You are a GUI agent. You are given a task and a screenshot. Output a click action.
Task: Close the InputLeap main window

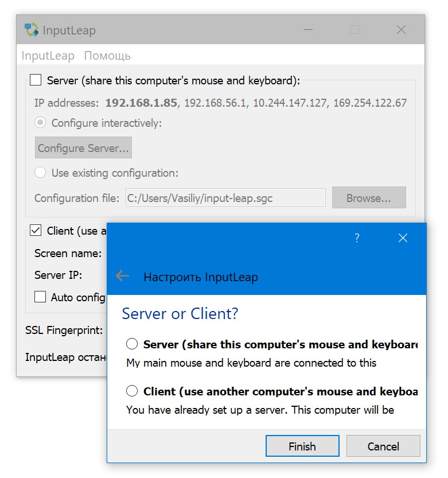(401, 30)
